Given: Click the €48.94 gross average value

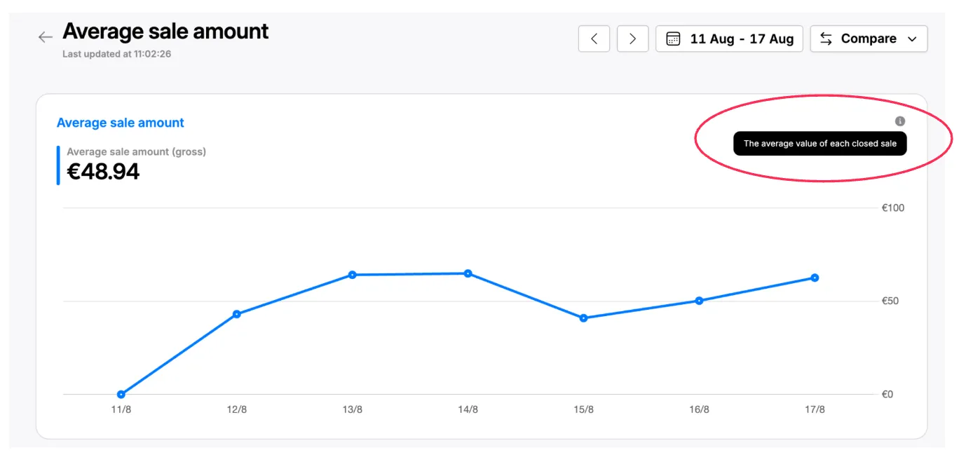Looking at the screenshot, I should point(103,172).
